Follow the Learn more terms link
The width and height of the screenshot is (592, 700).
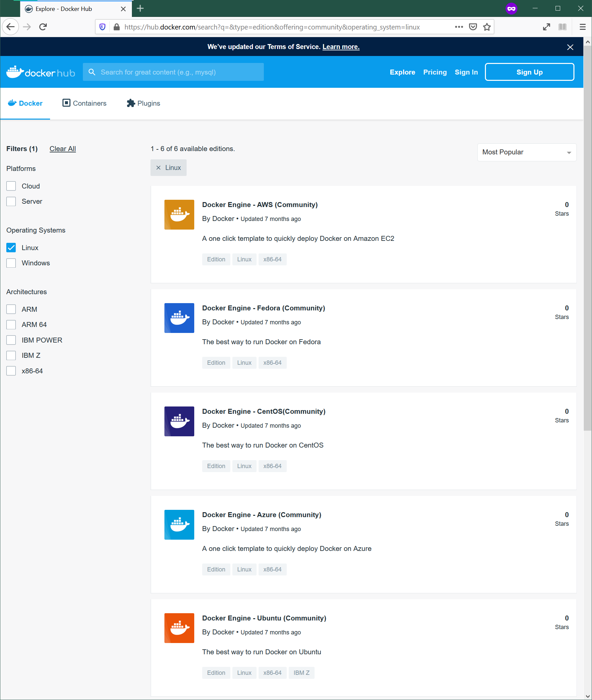pos(341,47)
